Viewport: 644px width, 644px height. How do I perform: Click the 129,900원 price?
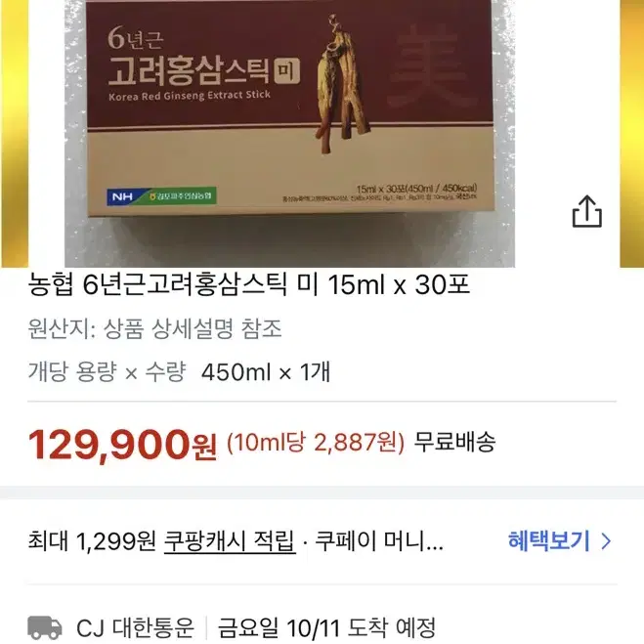coord(122,446)
